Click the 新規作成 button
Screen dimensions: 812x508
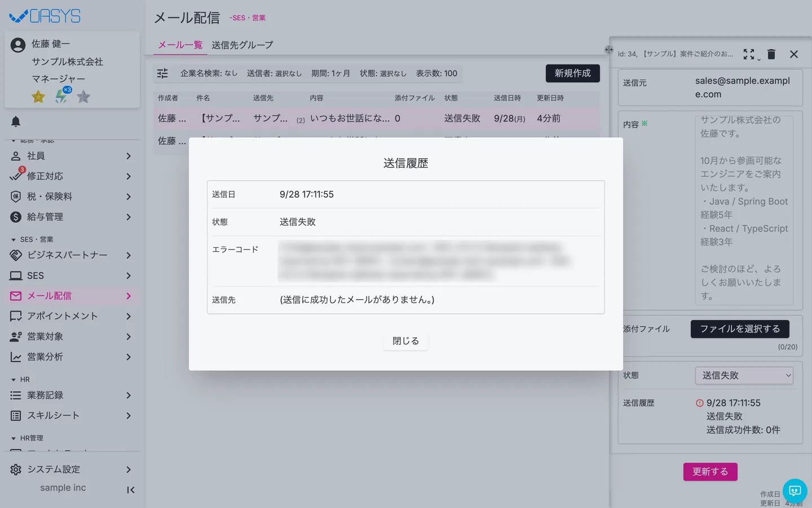(573, 73)
